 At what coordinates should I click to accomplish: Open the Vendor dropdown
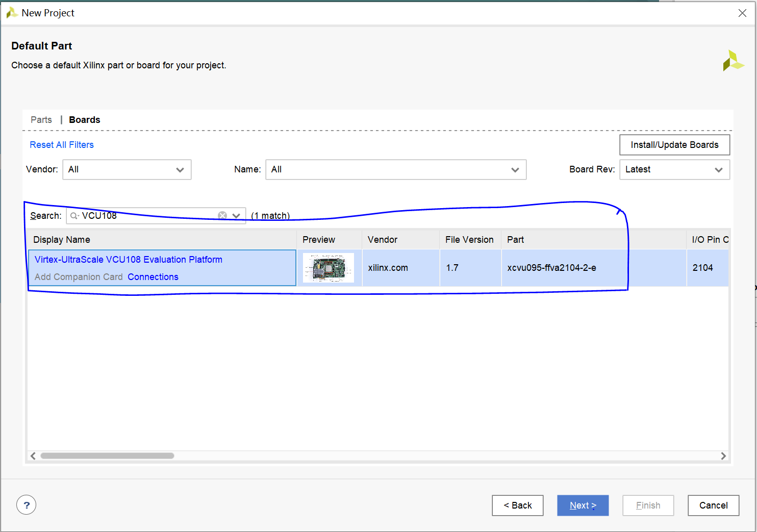127,170
